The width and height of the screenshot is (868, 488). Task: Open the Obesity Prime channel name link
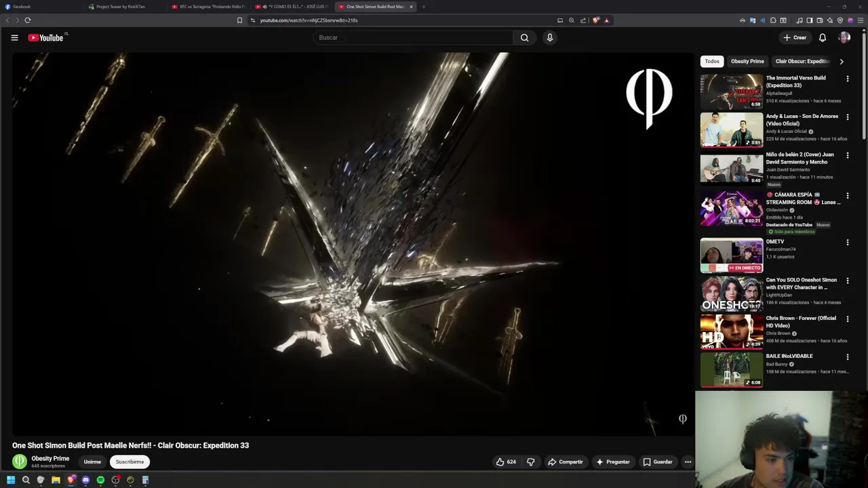pos(50,458)
